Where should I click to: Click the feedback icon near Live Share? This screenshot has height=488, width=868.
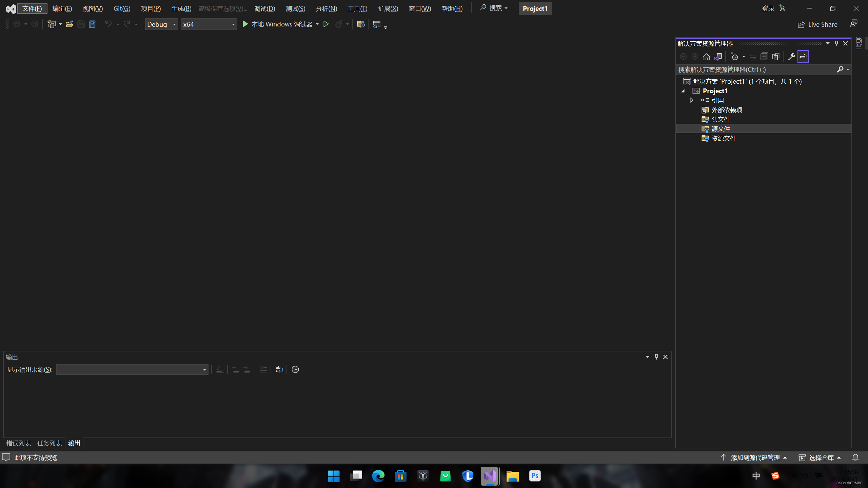point(853,24)
